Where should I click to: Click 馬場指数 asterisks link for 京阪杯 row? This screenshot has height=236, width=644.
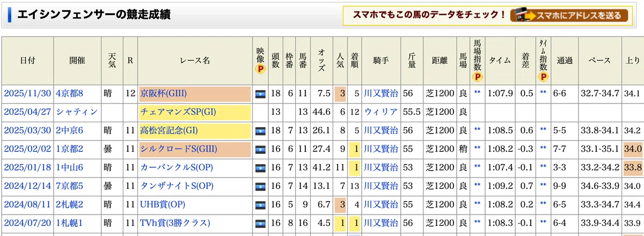pos(478,93)
